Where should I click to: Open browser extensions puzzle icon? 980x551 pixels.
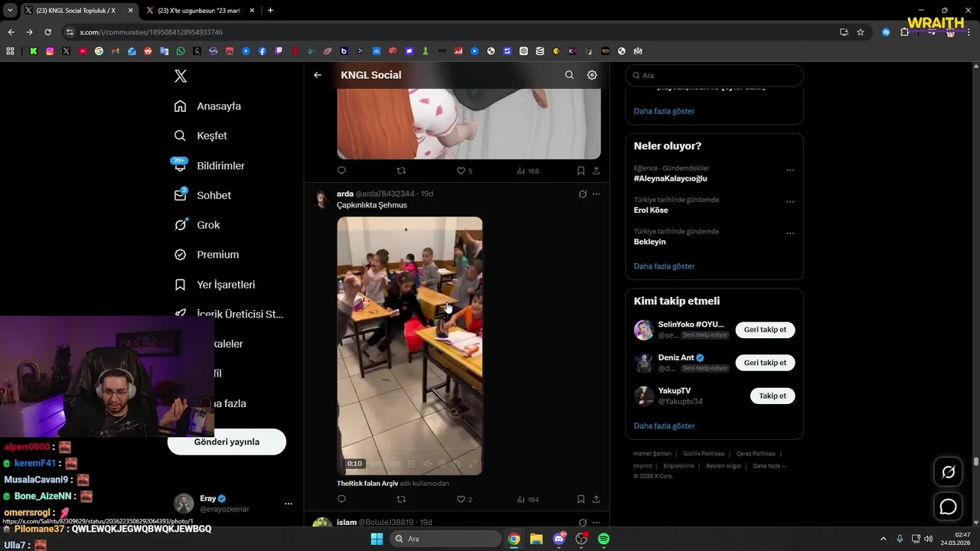click(x=904, y=32)
